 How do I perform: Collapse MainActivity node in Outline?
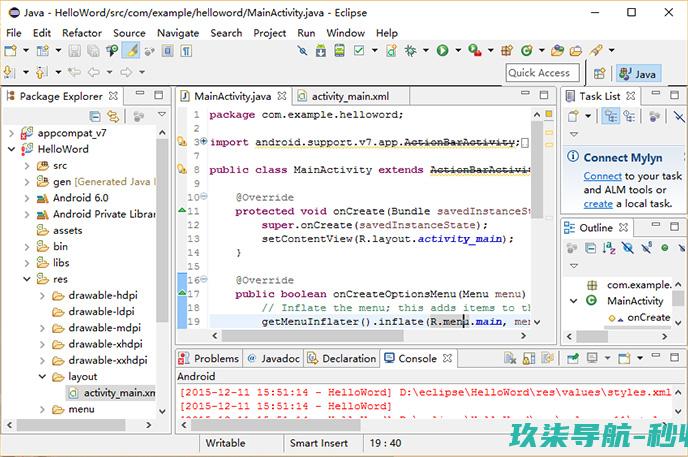point(573,301)
